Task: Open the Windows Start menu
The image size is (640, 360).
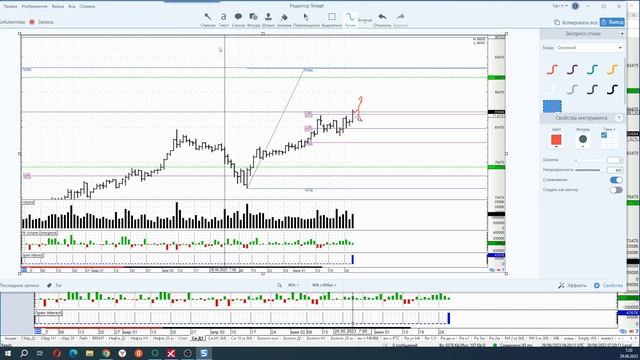Action: point(7,353)
